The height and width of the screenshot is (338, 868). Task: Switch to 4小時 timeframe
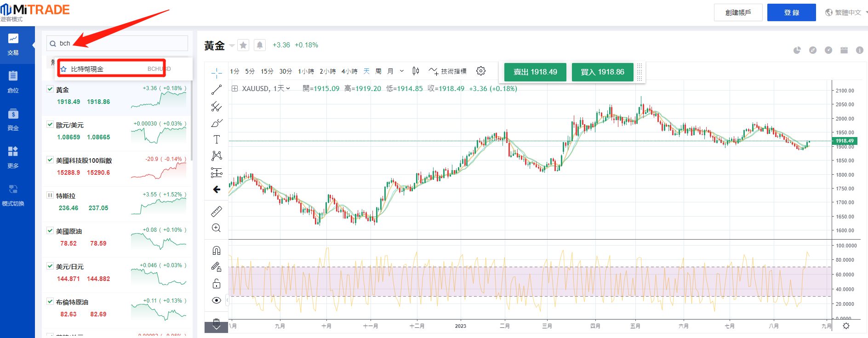point(349,71)
